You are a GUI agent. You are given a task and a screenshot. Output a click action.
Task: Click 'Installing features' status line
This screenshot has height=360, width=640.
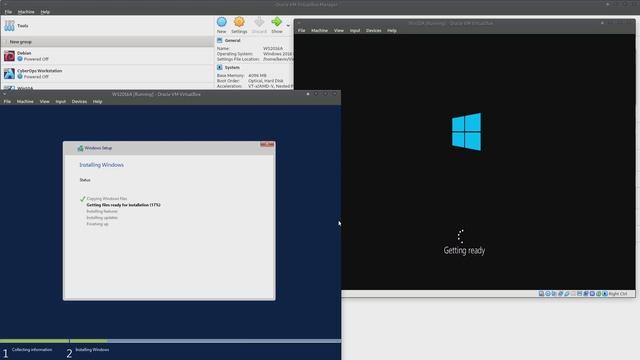[x=102, y=211]
